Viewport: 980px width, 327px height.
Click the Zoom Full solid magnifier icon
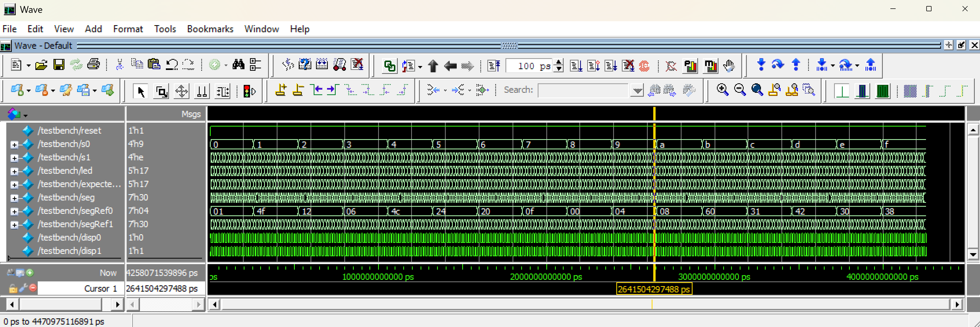click(757, 90)
